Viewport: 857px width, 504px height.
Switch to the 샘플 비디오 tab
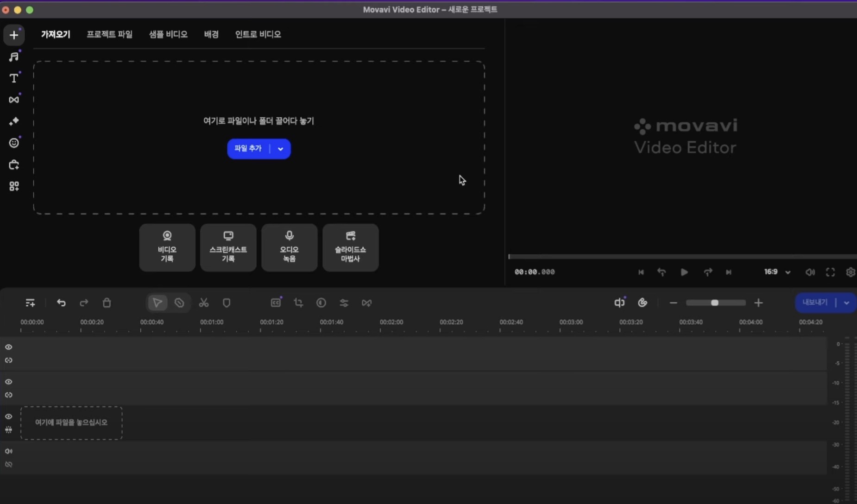coord(168,34)
